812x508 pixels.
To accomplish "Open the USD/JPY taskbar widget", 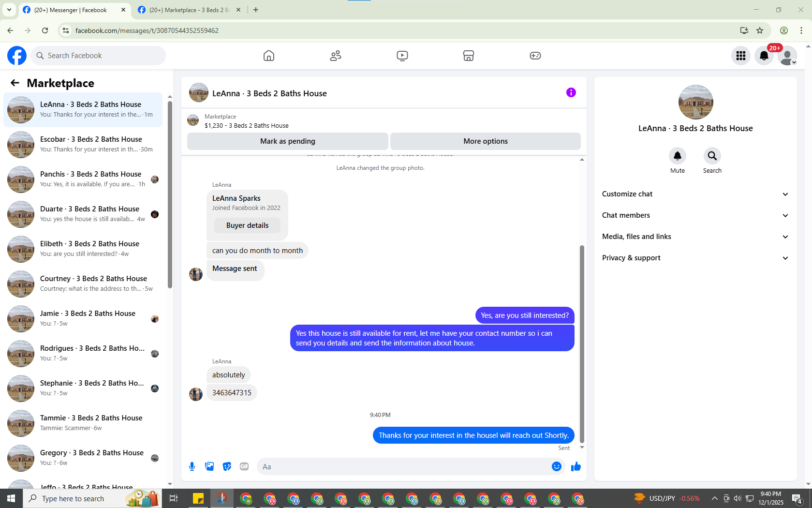I will [667, 498].
